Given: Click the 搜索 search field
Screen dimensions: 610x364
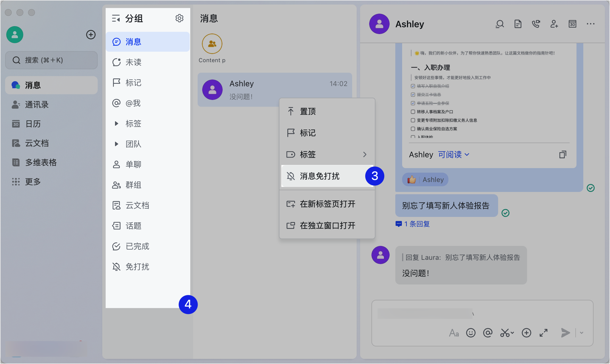Looking at the screenshot, I should (x=51, y=60).
